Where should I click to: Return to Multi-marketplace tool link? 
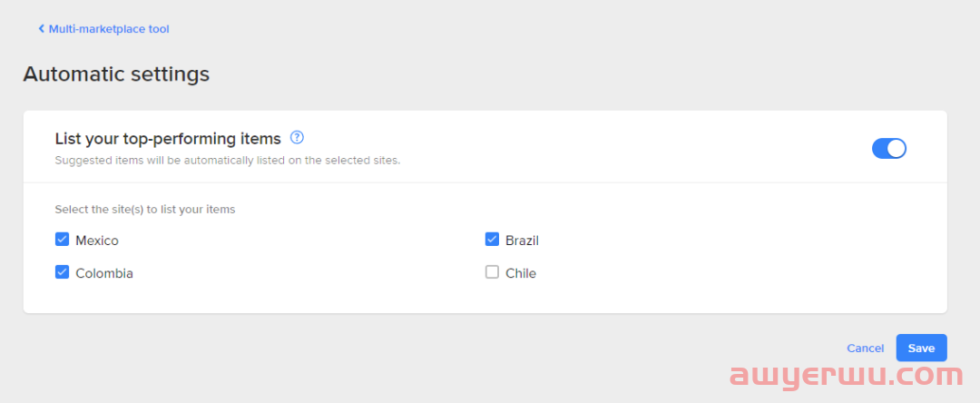[x=103, y=29]
